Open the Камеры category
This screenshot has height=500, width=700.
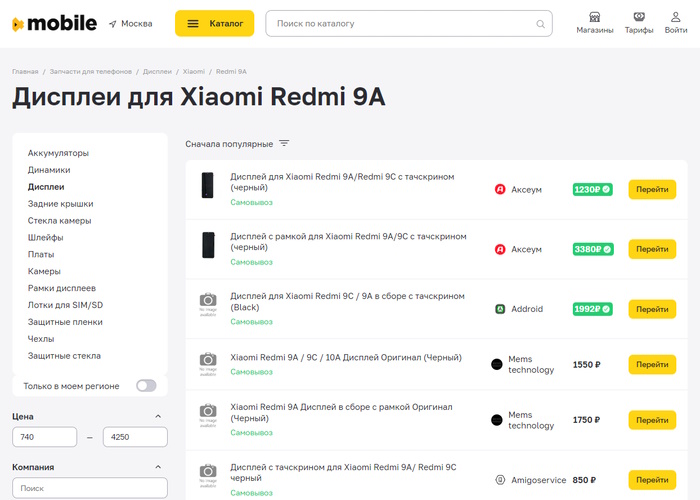(44, 272)
